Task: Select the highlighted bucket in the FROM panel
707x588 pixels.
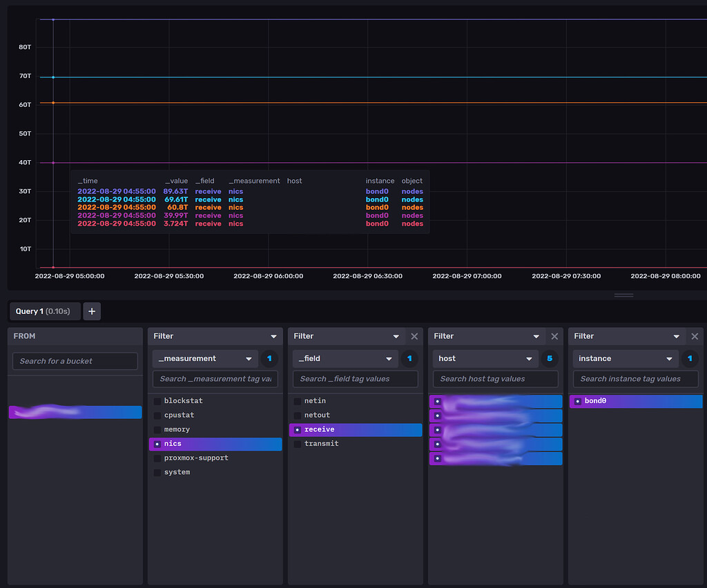Action: point(75,412)
